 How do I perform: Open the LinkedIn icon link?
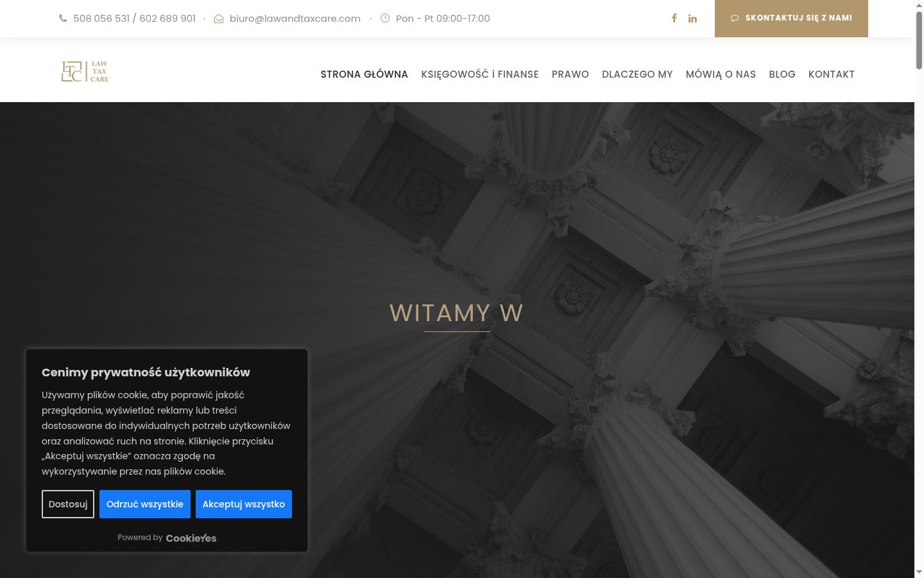[692, 19]
